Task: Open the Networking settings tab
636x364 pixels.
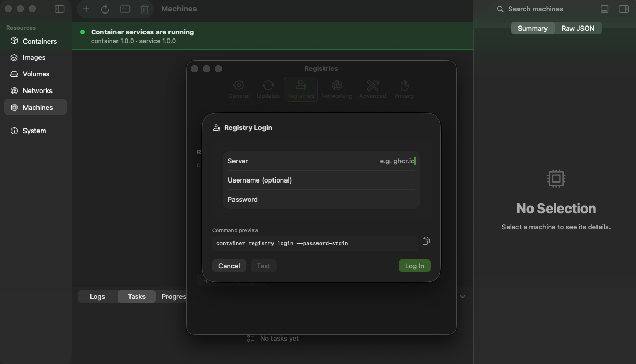Action: coord(336,89)
